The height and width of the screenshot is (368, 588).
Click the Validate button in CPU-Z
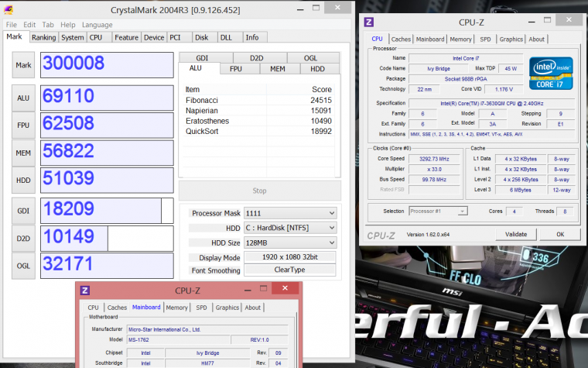[x=516, y=234]
